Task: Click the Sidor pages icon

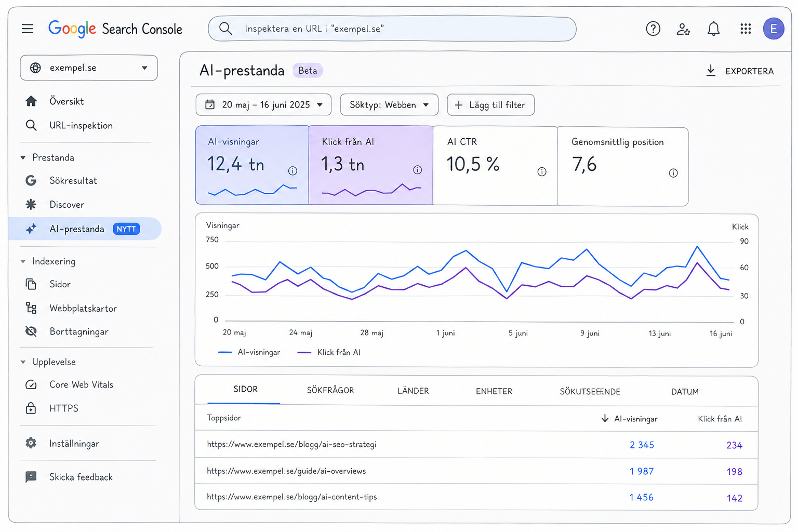Action: [x=31, y=284]
